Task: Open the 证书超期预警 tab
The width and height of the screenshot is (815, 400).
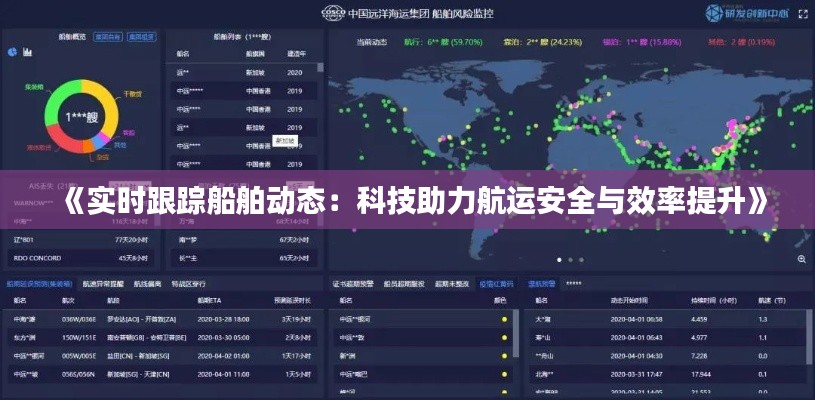Action: [353, 284]
